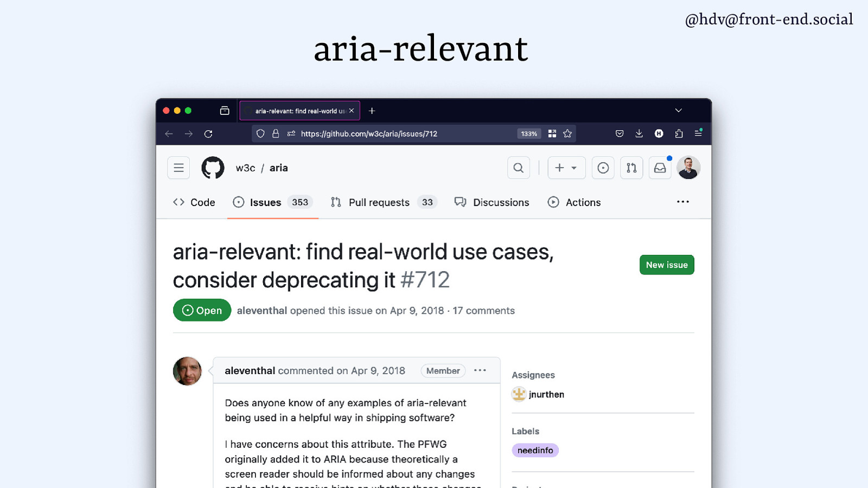
Task: View site security via the padlock icon
Action: [x=276, y=133]
